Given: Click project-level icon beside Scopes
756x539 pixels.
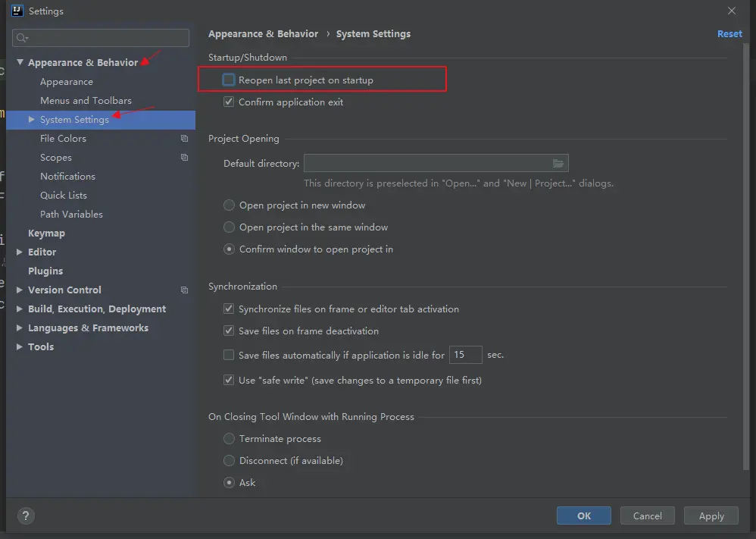Looking at the screenshot, I should [x=184, y=158].
